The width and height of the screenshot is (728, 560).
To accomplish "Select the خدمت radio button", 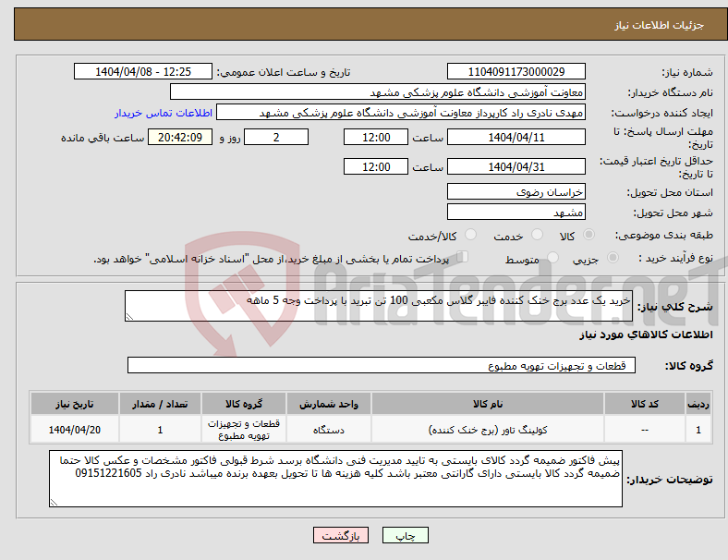I will click(537, 235).
